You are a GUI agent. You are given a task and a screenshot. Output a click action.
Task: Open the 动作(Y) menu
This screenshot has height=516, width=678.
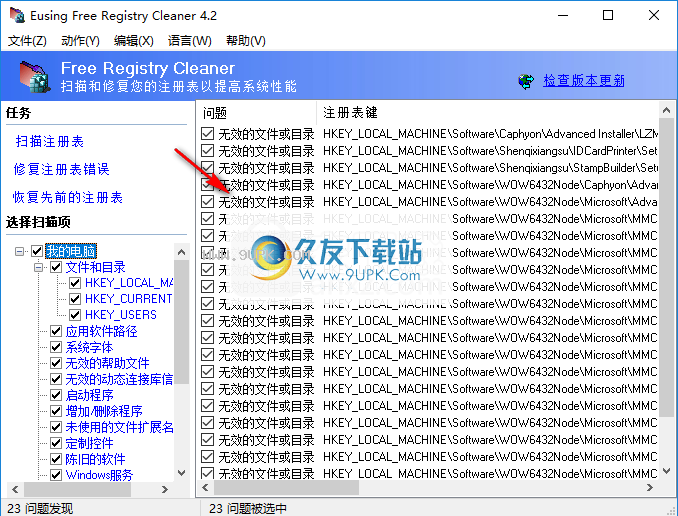[80, 41]
